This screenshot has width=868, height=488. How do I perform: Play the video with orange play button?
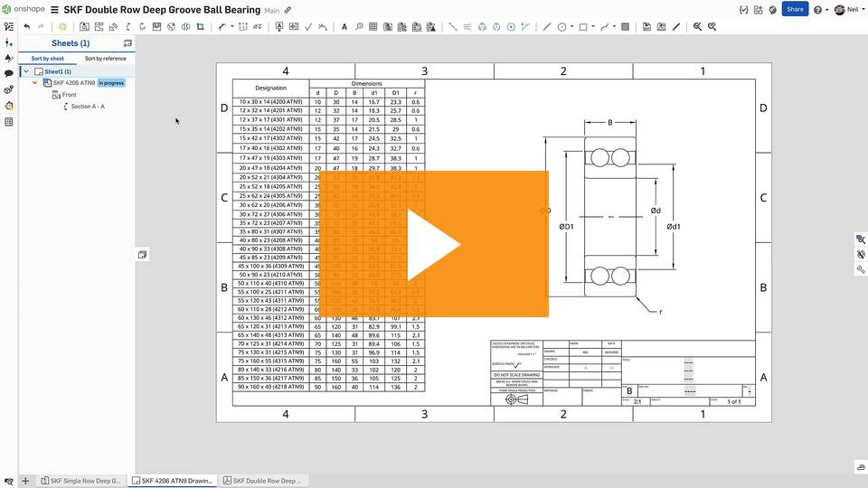click(433, 244)
